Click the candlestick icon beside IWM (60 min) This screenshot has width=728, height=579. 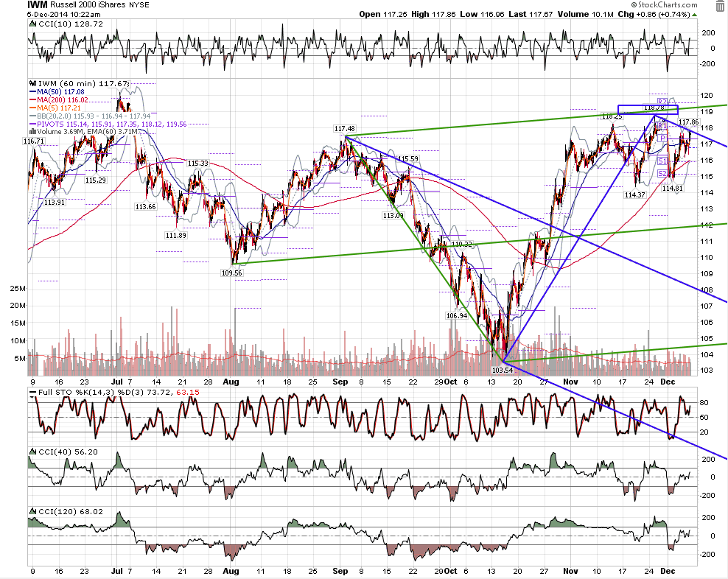(32, 83)
